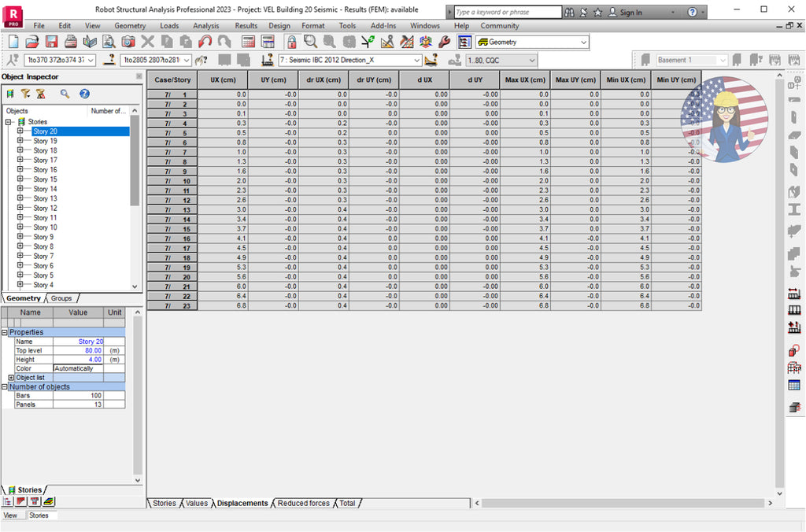Open the Basement 1 dropdown near top right

722,59
